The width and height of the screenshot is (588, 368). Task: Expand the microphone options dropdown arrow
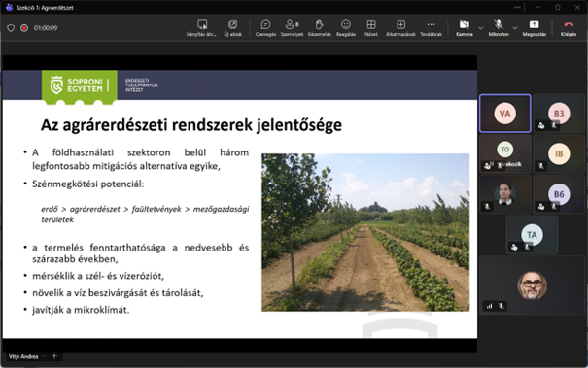click(x=515, y=28)
